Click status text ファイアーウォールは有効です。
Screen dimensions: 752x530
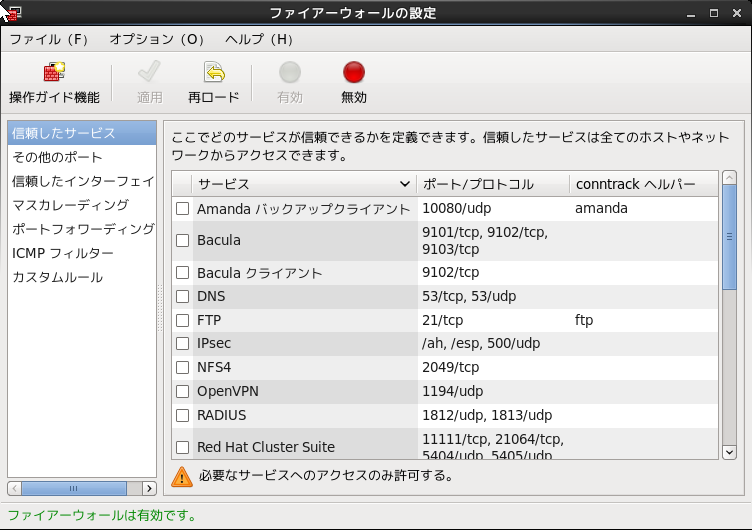click(x=103, y=515)
